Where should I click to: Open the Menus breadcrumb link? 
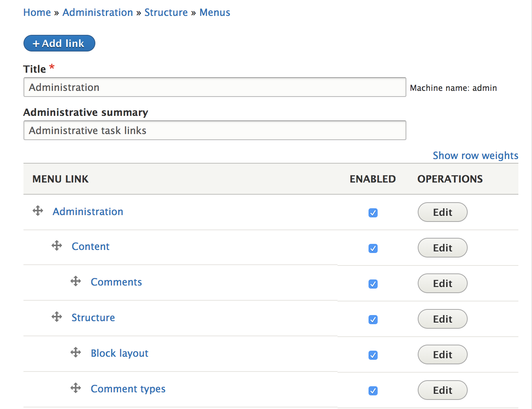215,12
